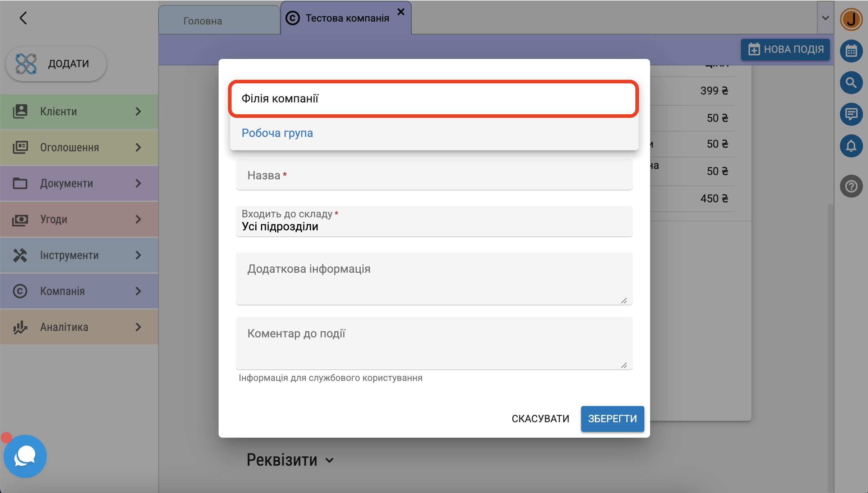
Task: Open the tabs overflow dropdown arrow
Action: 825,18
